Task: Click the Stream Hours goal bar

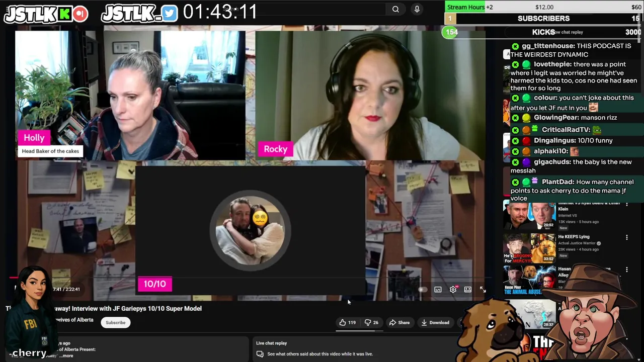Action: (544, 7)
